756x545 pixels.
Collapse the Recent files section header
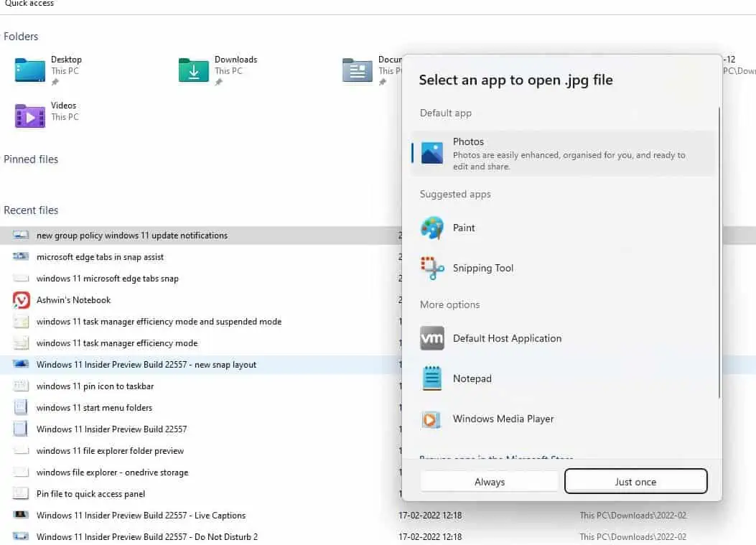click(31, 210)
